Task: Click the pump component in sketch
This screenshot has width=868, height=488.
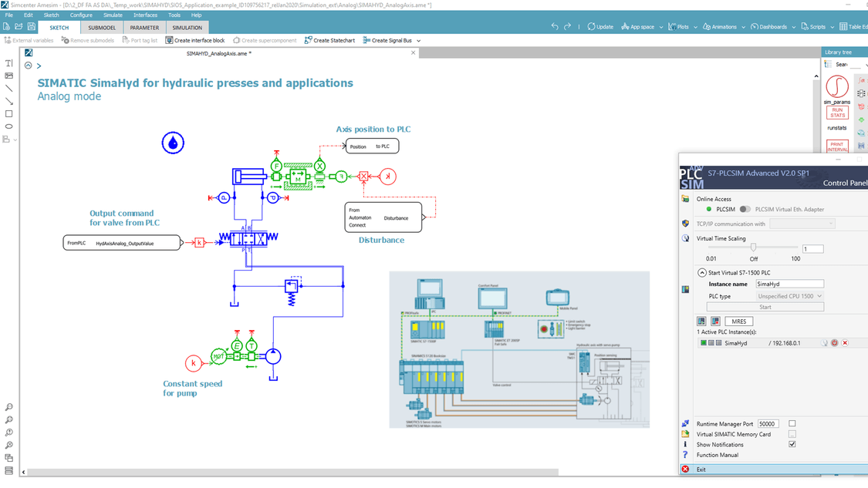Action: click(273, 356)
